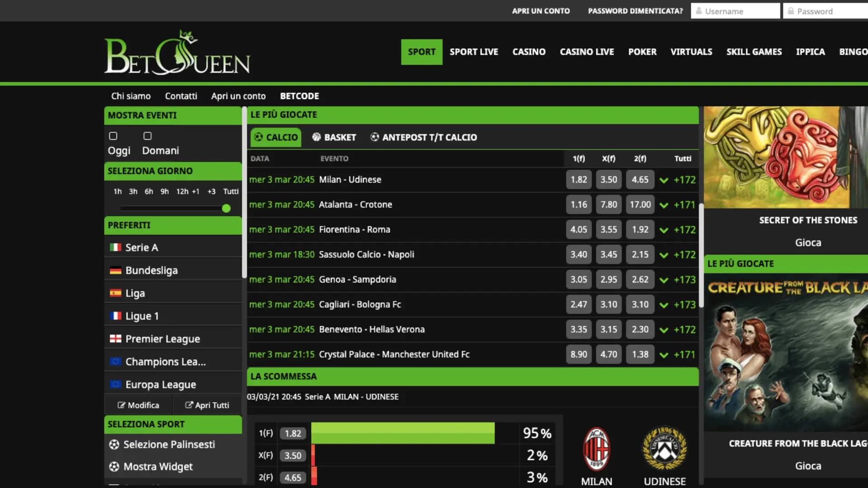Select the Selezione Palinsesti icon
This screenshot has height=488, width=868.
[x=115, y=445]
